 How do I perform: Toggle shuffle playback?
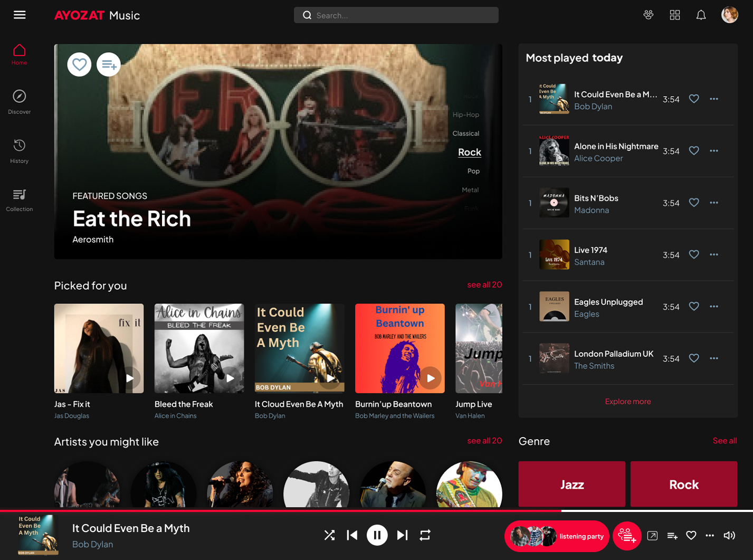coord(329,535)
